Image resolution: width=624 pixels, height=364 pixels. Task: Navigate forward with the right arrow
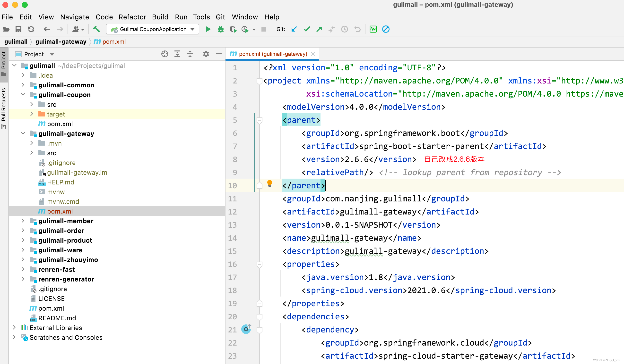click(60, 29)
